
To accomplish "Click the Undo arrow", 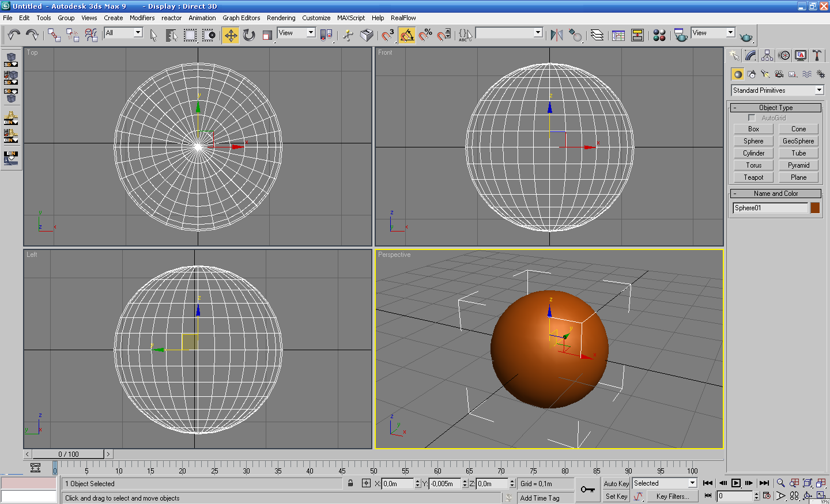I will [x=14, y=36].
